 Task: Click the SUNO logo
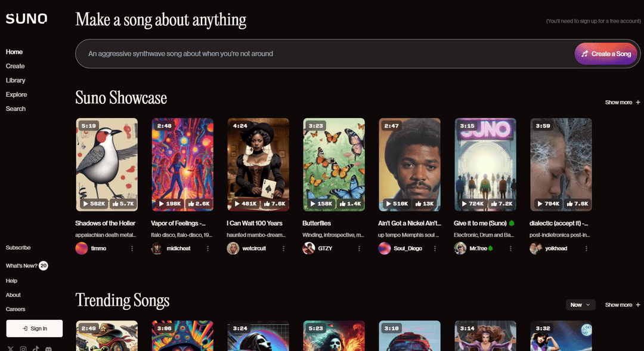click(x=27, y=19)
